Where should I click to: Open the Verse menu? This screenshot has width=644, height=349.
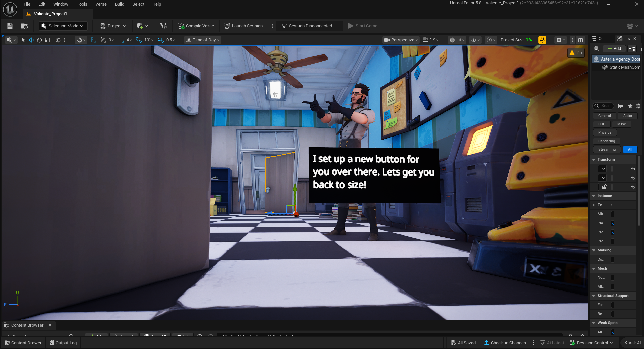tap(101, 4)
